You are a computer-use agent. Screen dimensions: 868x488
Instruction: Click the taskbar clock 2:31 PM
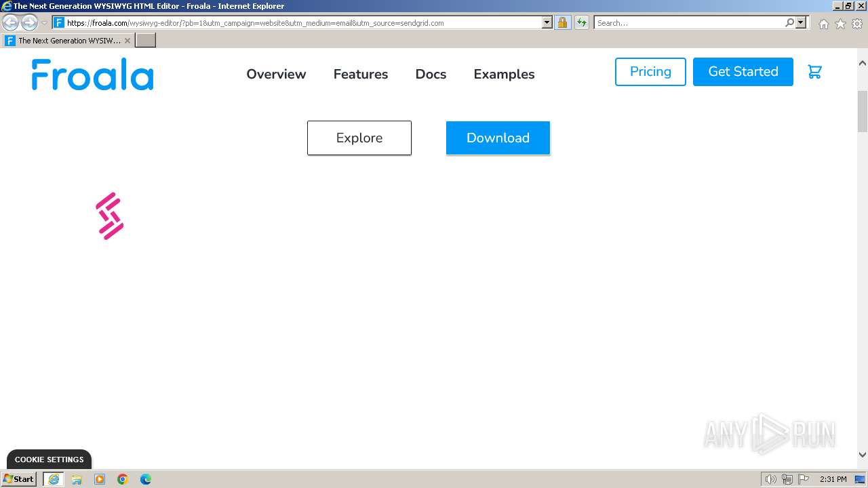click(833, 479)
